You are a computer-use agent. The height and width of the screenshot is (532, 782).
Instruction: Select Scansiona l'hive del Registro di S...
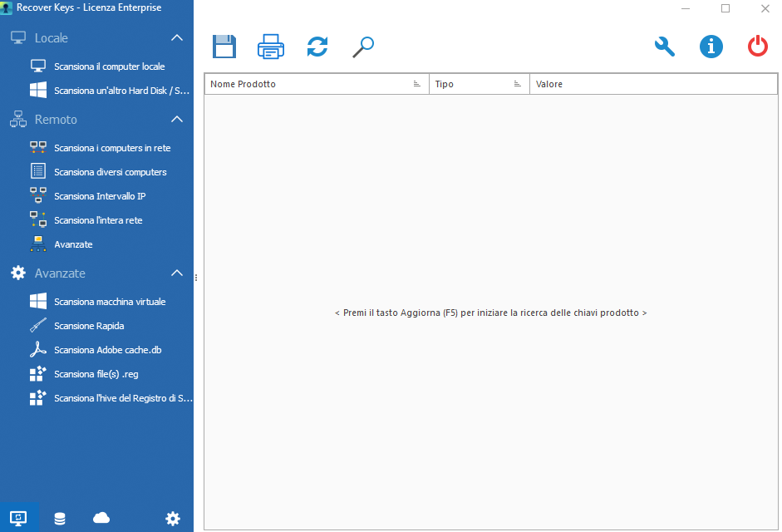[x=123, y=397]
